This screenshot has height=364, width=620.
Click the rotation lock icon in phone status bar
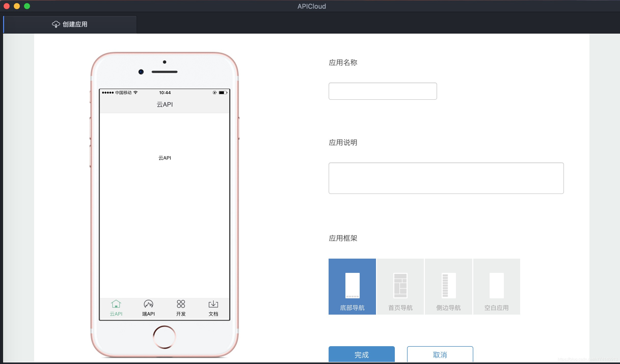[x=215, y=93]
